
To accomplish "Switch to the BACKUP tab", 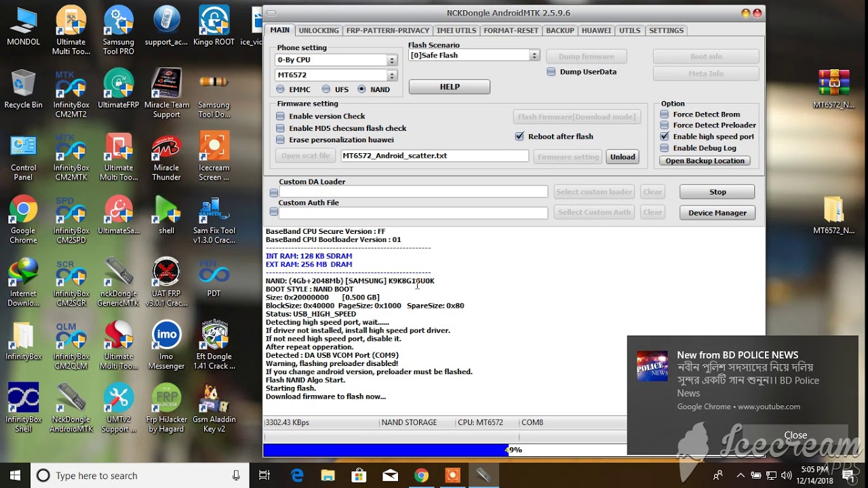I will (560, 30).
